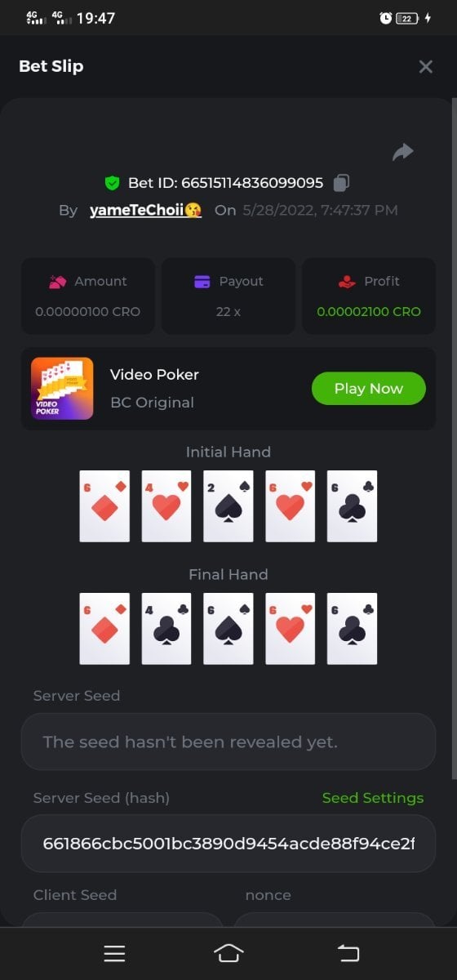
Task: Click the Play Now button
Action: [369, 389]
